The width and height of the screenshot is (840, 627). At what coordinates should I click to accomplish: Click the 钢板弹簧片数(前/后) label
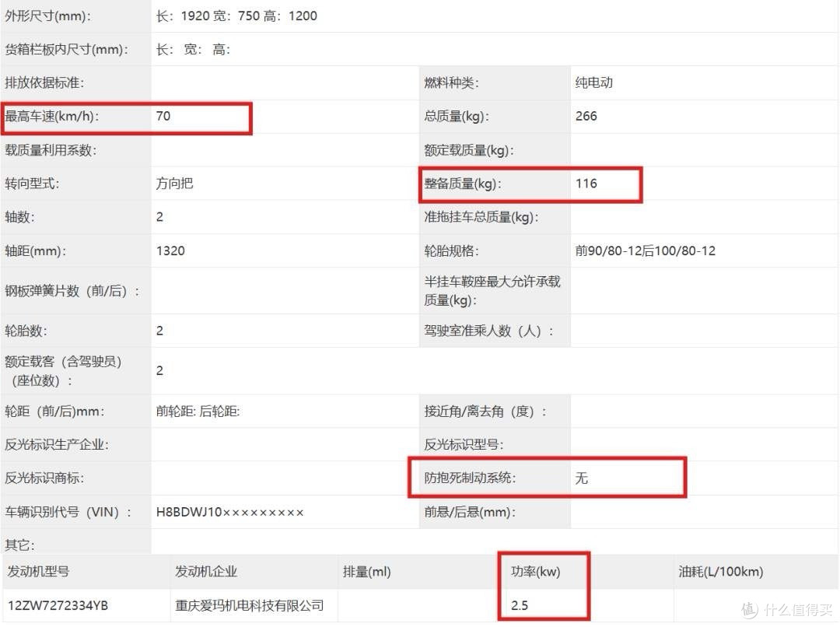click(72, 291)
